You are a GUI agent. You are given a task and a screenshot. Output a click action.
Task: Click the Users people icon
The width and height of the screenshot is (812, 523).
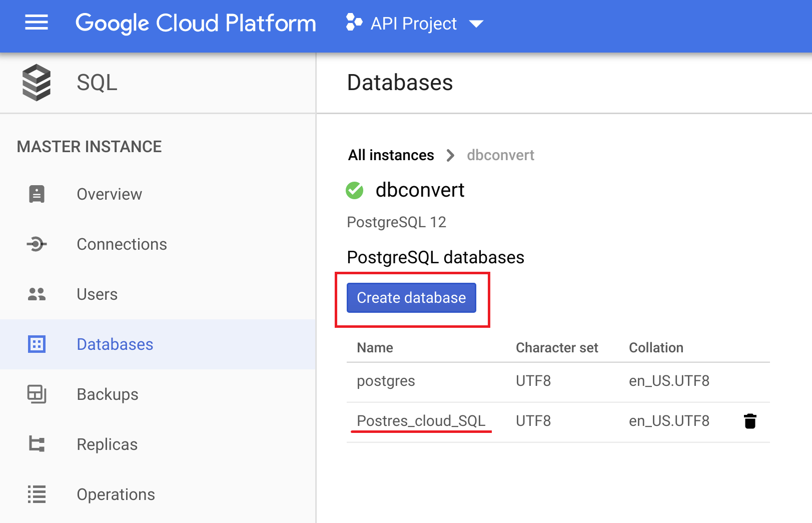[x=37, y=294]
